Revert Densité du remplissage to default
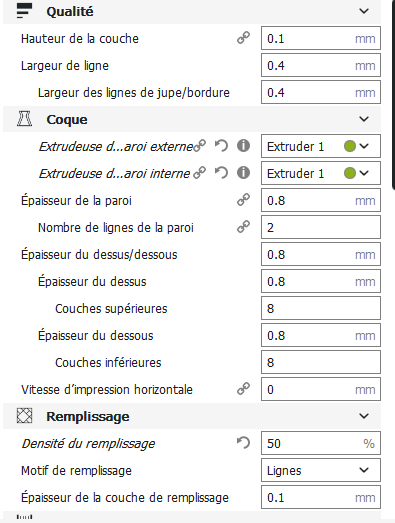This screenshot has width=395, height=523. tap(244, 443)
